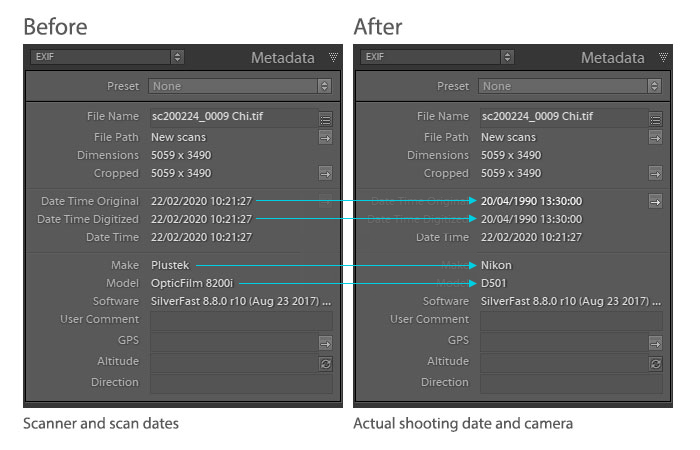Click the Nikon Make value in After panel
700x450 pixels.
click(496, 265)
